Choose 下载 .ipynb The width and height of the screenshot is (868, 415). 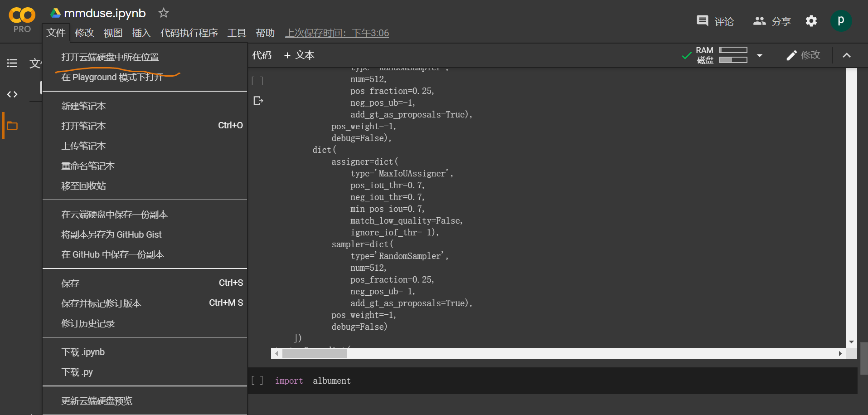point(145,352)
